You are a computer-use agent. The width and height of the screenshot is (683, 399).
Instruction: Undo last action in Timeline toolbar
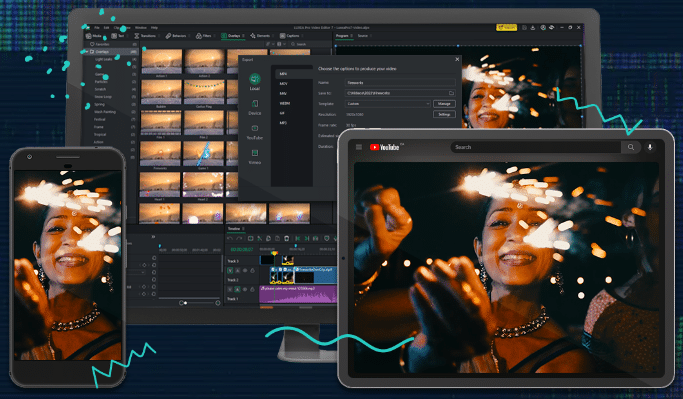coord(230,238)
